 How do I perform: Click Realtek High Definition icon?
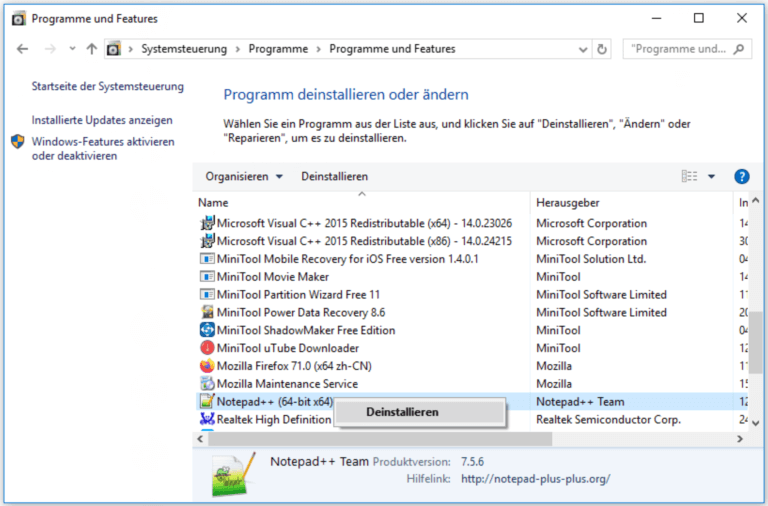(x=207, y=419)
